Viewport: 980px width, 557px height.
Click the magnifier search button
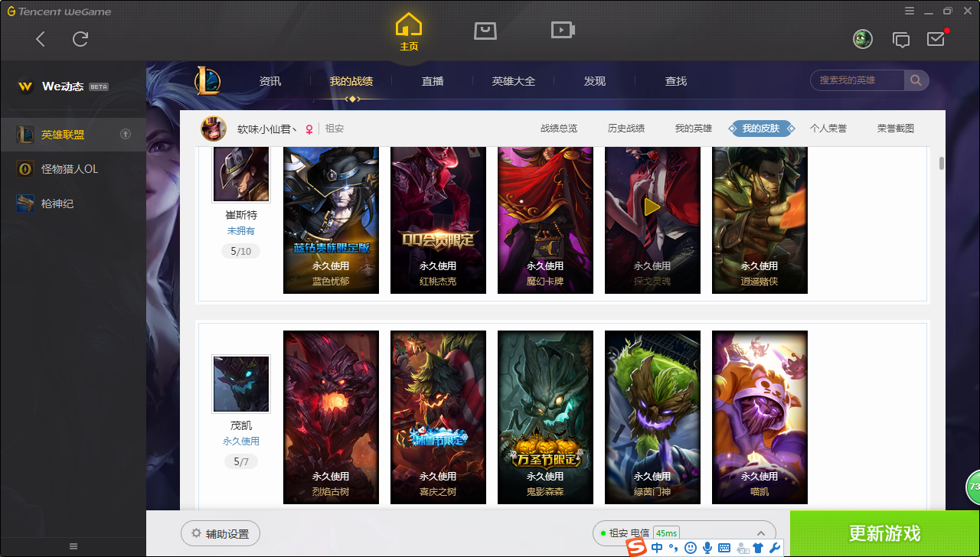[x=916, y=80]
